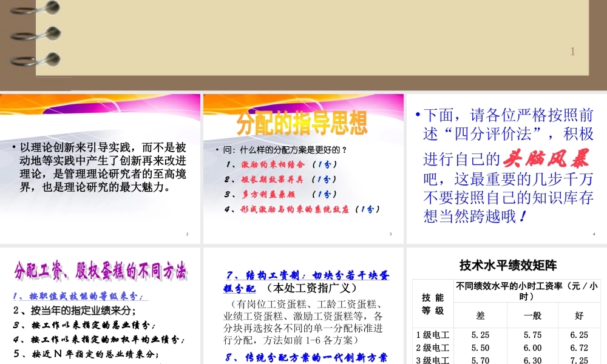Image resolution: width=607 pixels, height=364 pixels.
Task: Click page number 1 on the top slide
Action: point(572,52)
